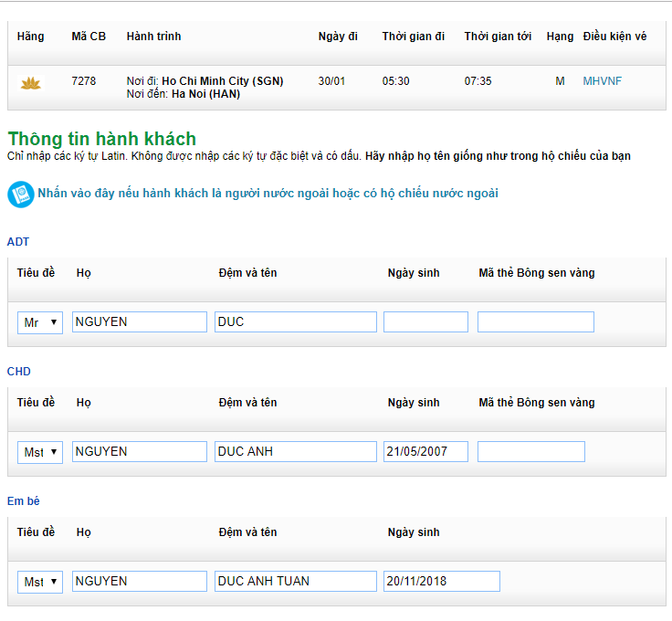Open the CHD title dropdown showing Mst
The image size is (672, 621).
point(40,452)
